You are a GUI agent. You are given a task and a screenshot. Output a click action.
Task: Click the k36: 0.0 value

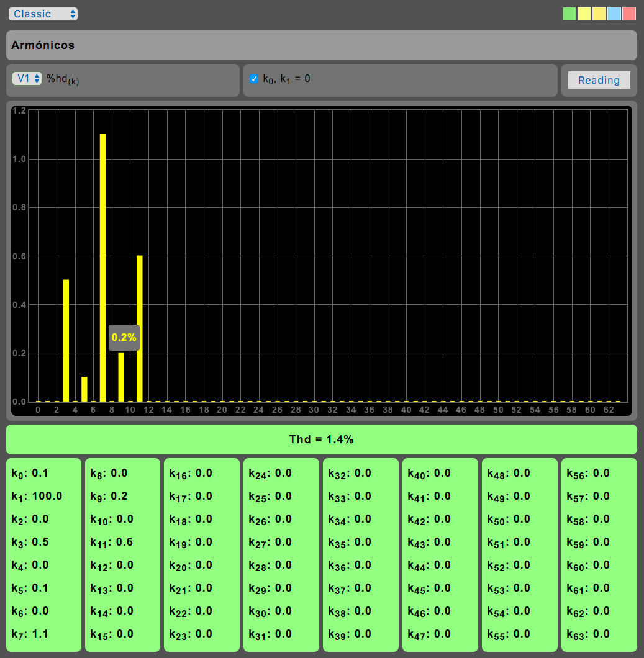point(350,566)
